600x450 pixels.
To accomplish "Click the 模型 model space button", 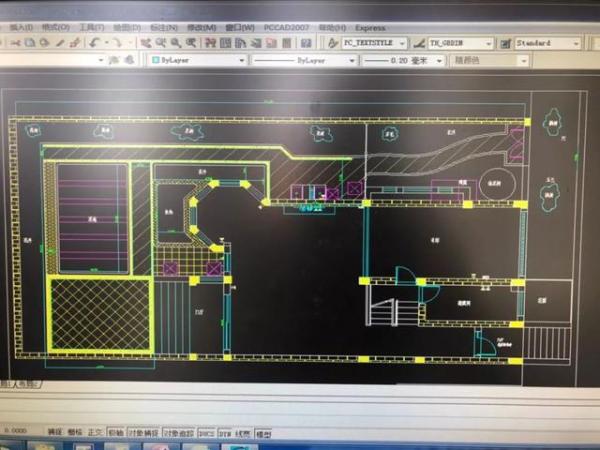I will tap(263, 434).
